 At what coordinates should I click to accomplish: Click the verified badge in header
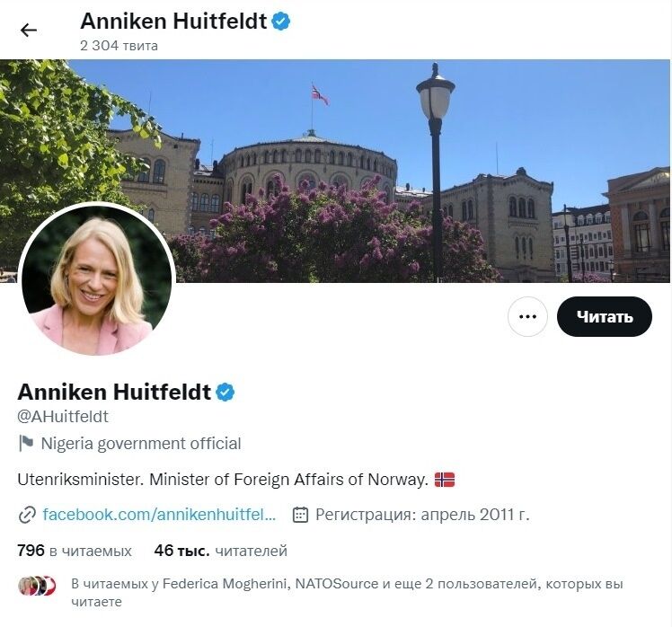point(280,22)
